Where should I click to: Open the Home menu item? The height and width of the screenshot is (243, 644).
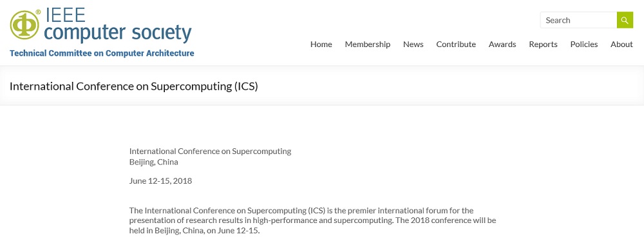tap(321, 44)
